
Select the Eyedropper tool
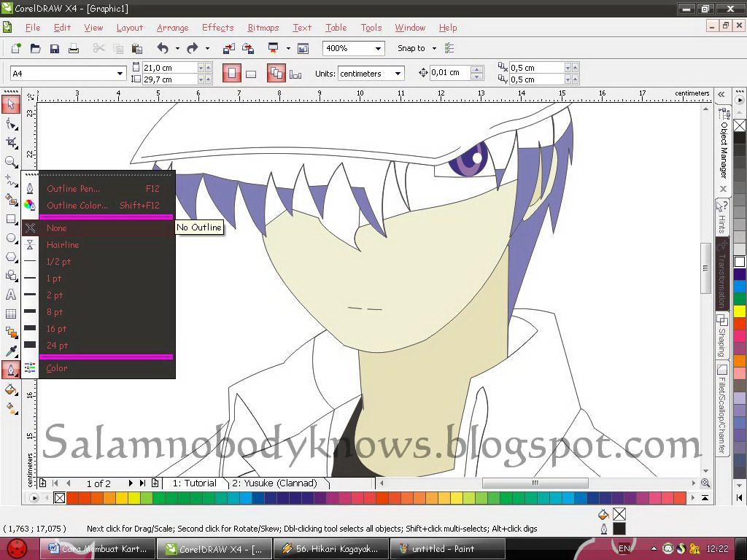(11, 351)
